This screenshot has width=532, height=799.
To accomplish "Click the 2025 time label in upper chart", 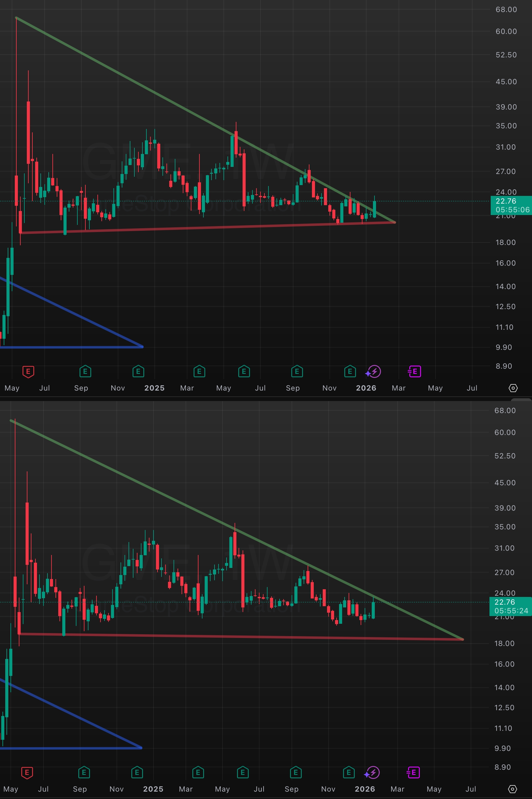I will [x=154, y=388].
